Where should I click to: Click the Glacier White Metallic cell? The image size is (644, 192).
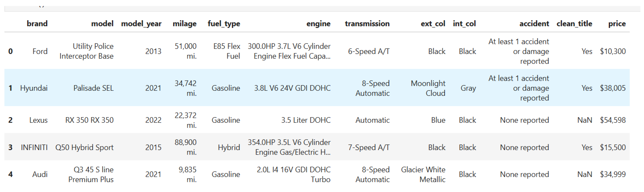click(423, 174)
